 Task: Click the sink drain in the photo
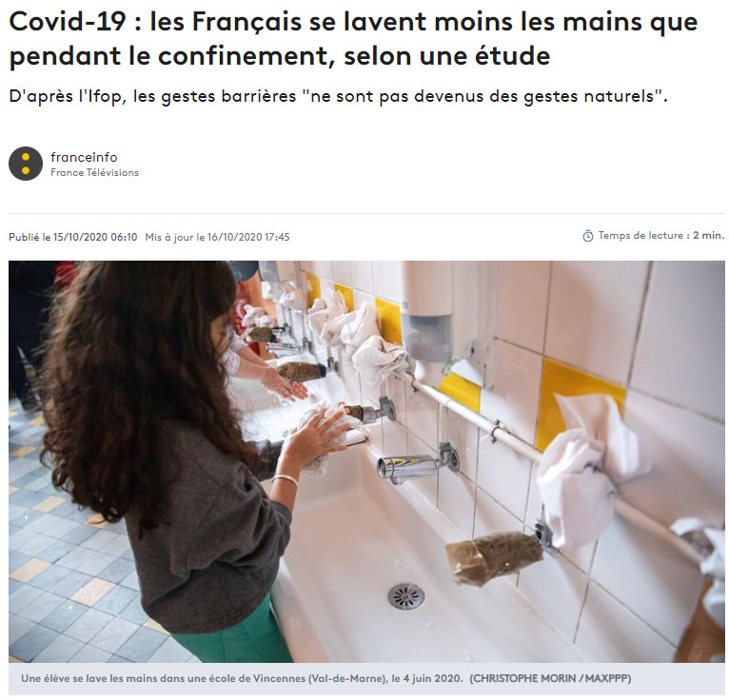(x=406, y=595)
